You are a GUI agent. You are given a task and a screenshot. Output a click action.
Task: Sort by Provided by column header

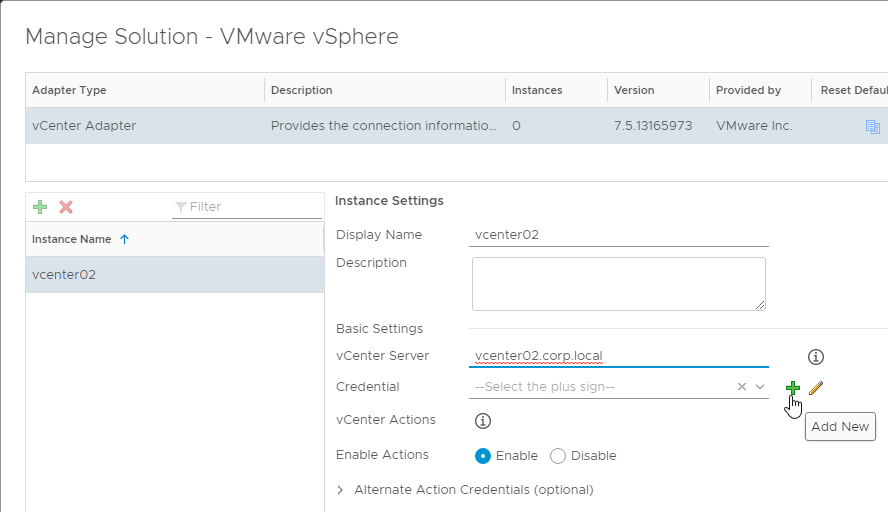(760, 90)
